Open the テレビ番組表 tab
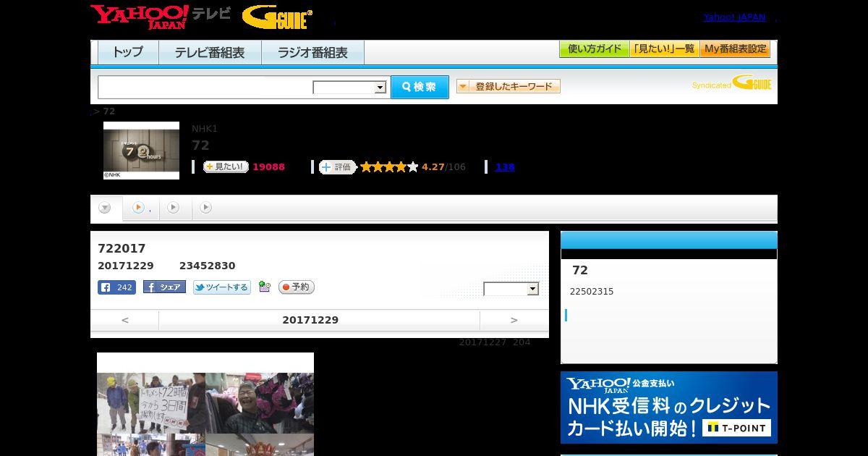 pyautogui.click(x=210, y=53)
